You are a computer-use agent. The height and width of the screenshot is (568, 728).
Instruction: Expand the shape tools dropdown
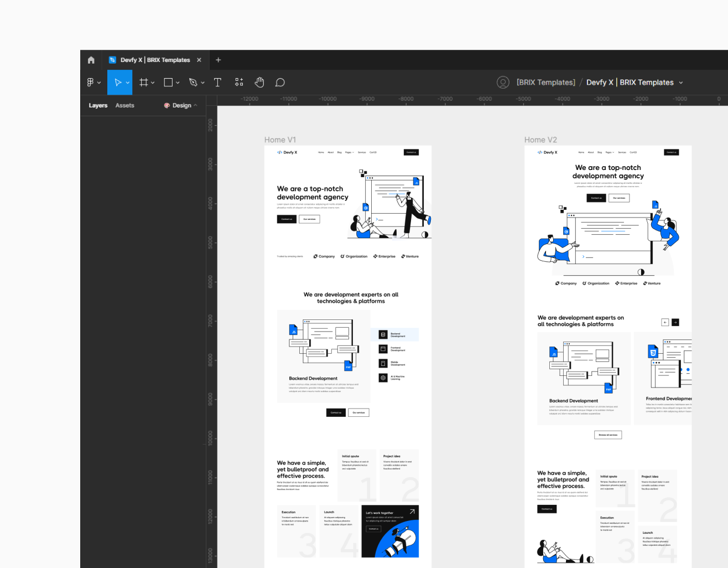click(x=176, y=82)
